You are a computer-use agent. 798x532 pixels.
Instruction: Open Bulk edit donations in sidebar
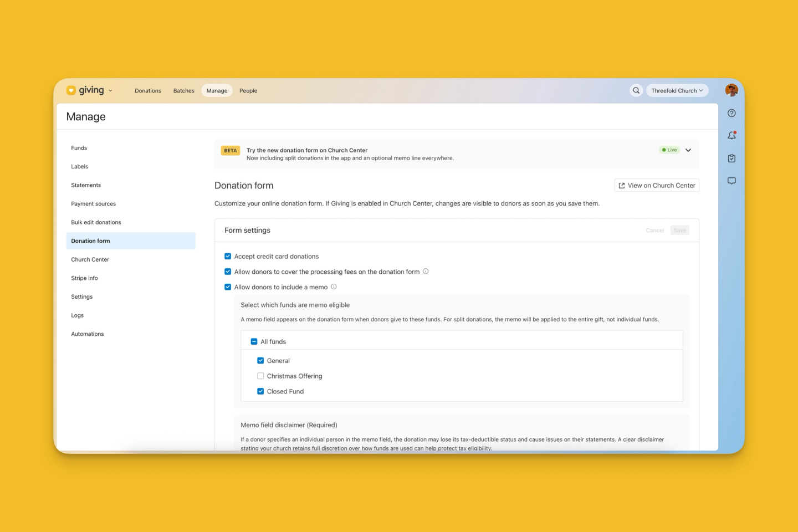(x=96, y=222)
